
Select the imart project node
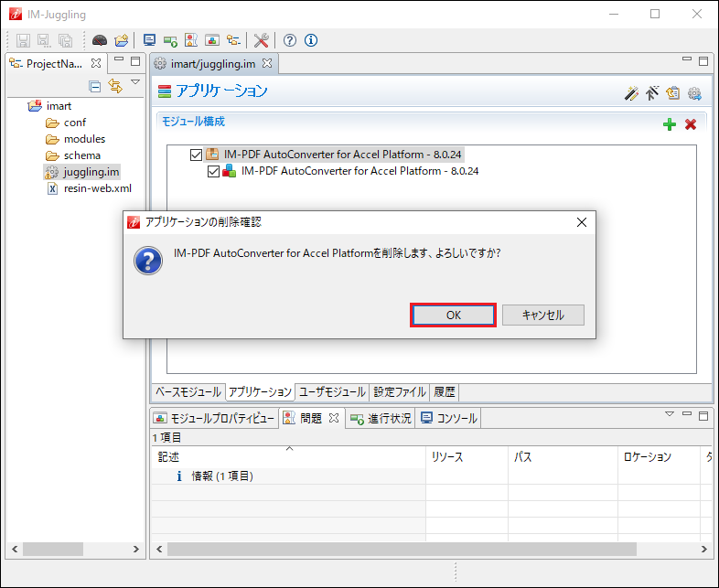[x=59, y=106]
